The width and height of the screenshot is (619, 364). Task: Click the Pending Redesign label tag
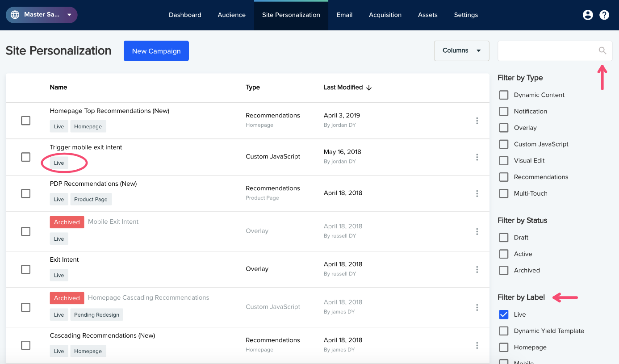click(x=96, y=315)
